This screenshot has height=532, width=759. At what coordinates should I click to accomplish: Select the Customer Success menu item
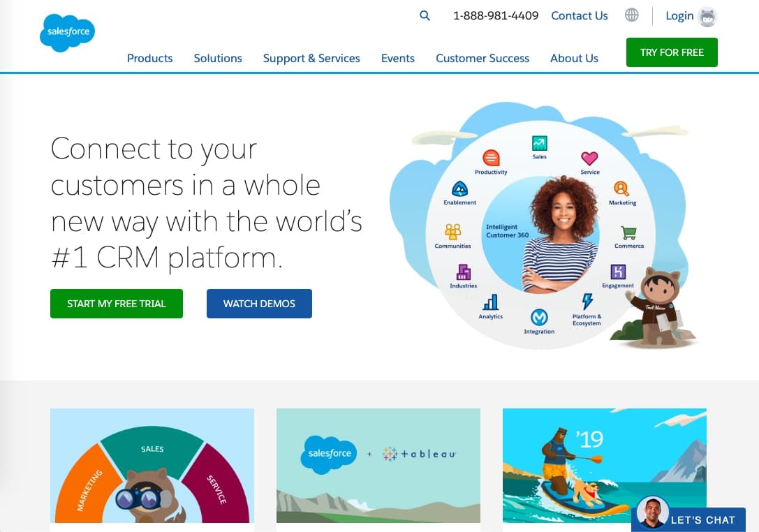(482, 59)
